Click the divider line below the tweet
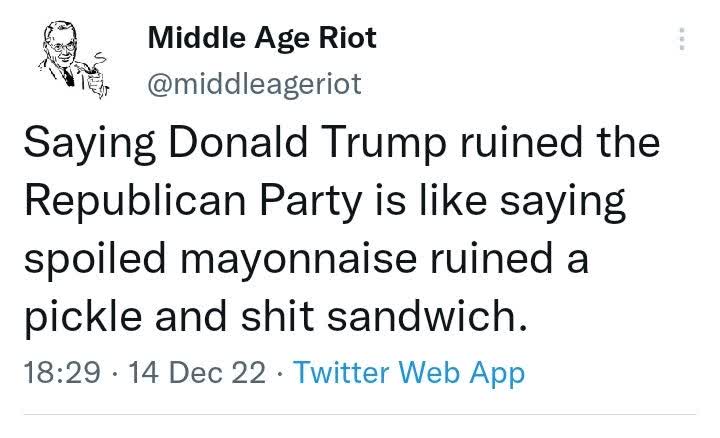Image resolution: width=720 pixels, height=438 pixels. coord(360,415)
